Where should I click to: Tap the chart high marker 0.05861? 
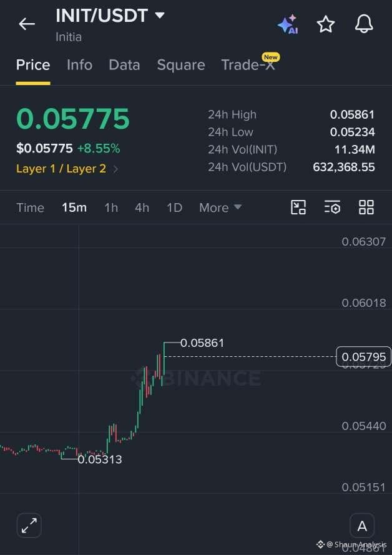click(x=202, y=343)
